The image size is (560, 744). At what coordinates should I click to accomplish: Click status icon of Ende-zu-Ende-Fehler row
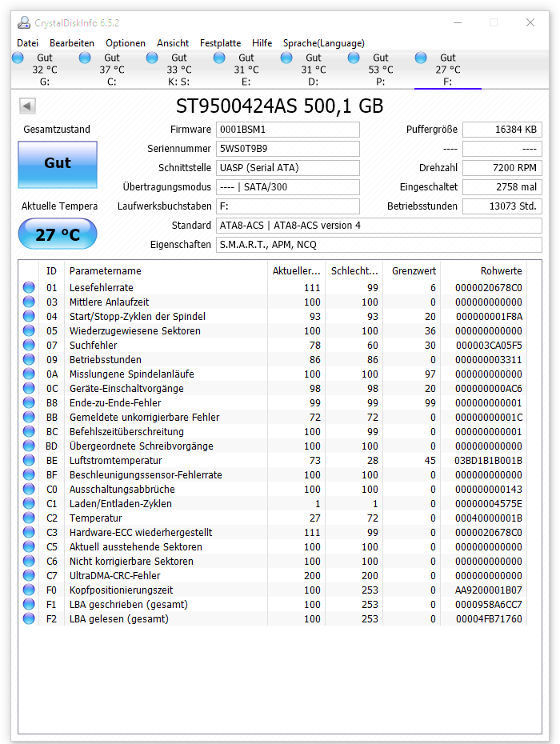[x=29, y=402]
